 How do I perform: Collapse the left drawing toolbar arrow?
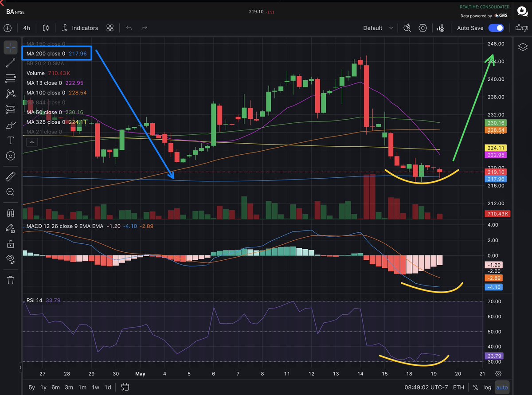[x=20, y=368]
